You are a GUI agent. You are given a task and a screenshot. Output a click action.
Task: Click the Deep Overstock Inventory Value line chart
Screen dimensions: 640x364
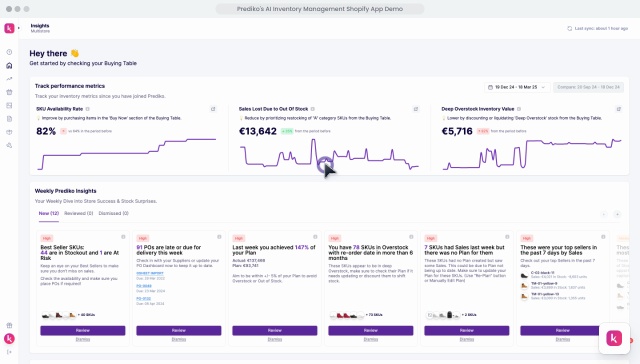click(532, 154)
